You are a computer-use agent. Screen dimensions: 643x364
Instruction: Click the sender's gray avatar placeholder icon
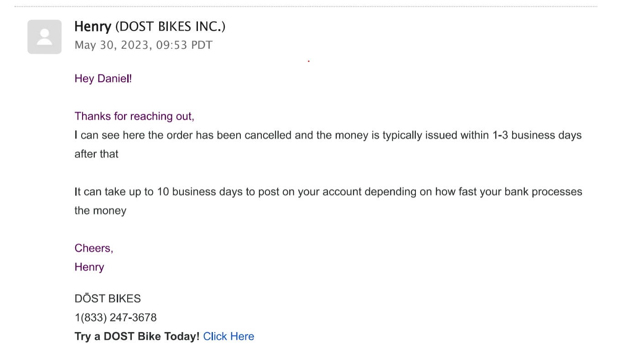pyautogui.click(x=44, y=37)
